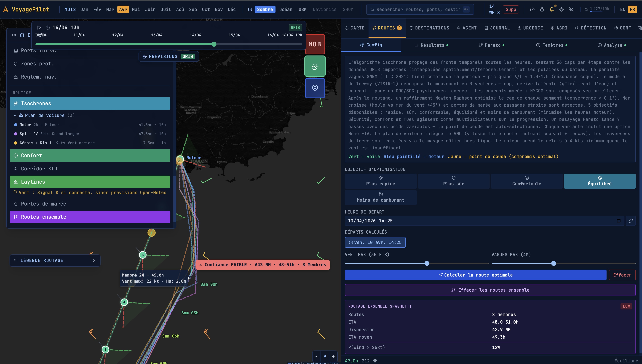Grab the layers panel drag handle
The image size is (642, 364).
point(14,35)
